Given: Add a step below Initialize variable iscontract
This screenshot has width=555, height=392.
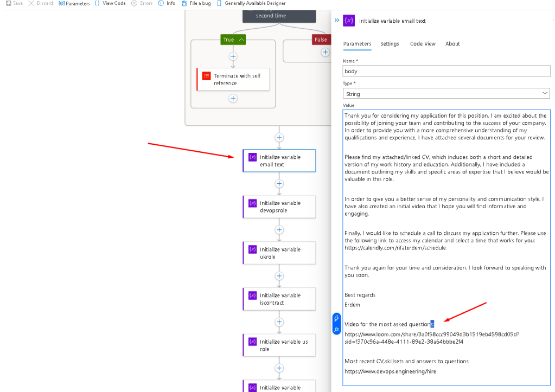Looking at the screenshot, I should [279, 322].
